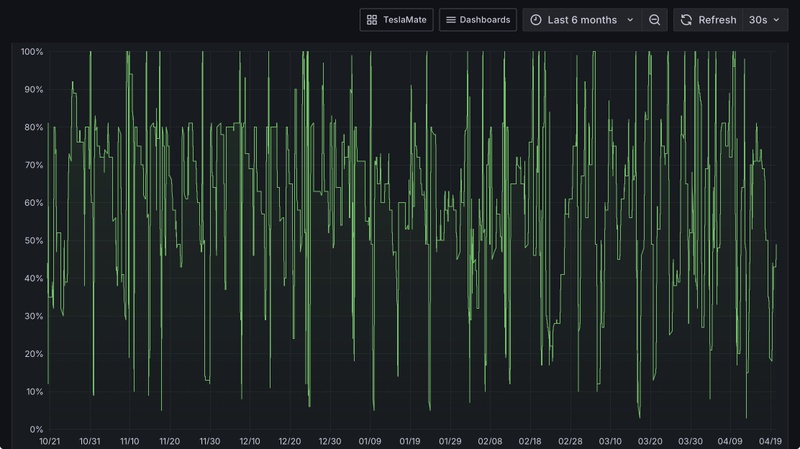Click the 11/20 date label
The height and width of the screenshot is (449, 800).
(169, 441)
